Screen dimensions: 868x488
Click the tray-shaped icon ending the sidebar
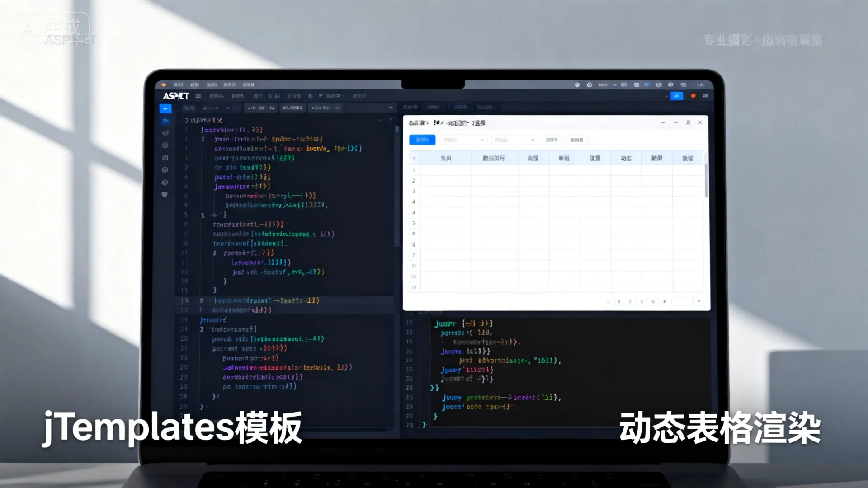tap(165, 195)
